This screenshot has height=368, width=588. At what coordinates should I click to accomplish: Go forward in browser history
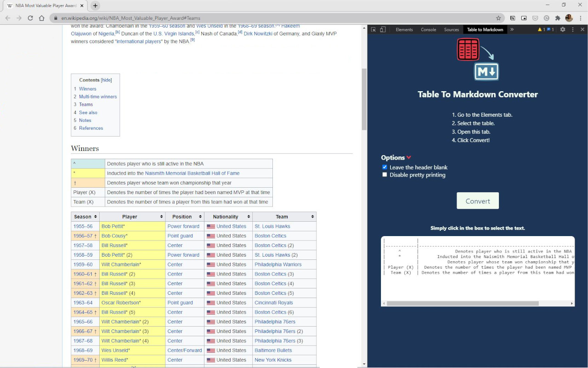(x=19, y=18)
